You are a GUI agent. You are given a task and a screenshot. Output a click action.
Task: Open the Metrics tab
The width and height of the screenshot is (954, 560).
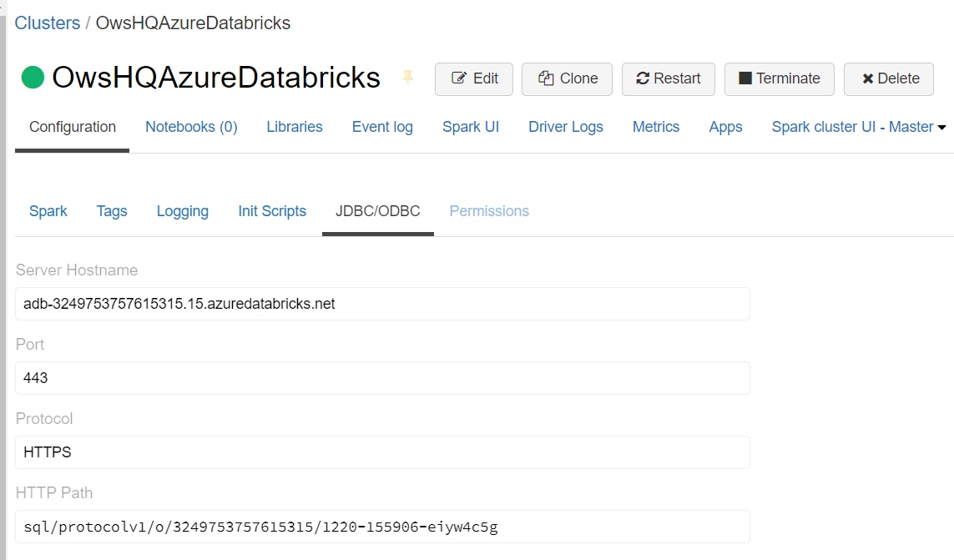point(656,127)
